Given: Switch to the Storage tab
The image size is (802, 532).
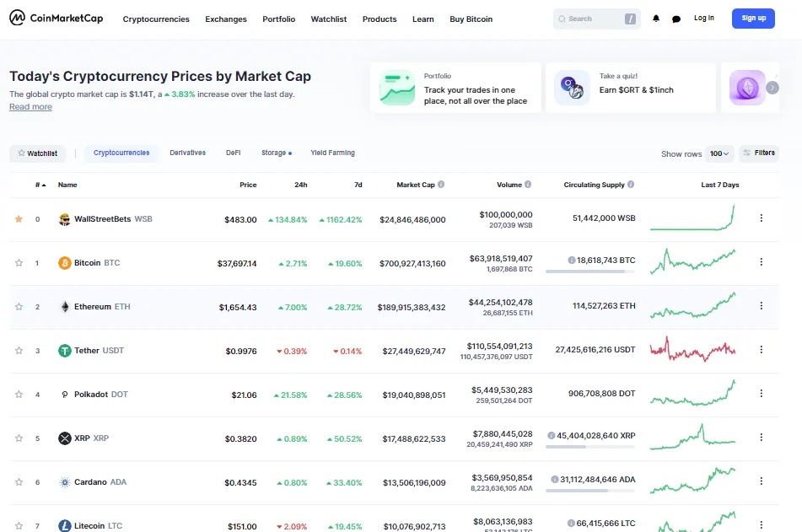Looking at the screenshot, I should pyautogui.click(x=277, y=153).
